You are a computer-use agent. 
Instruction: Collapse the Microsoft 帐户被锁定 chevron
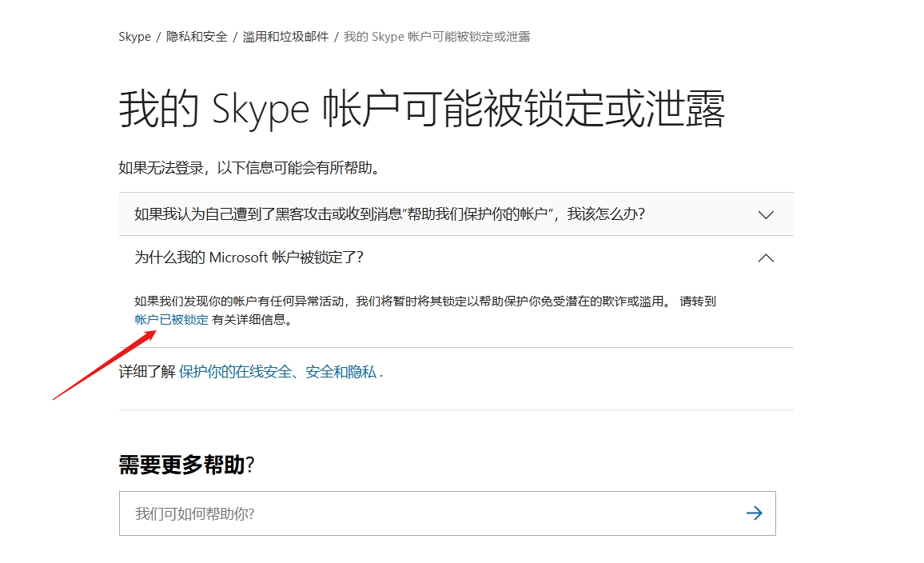pyautogui.click(x=766, y=258)
